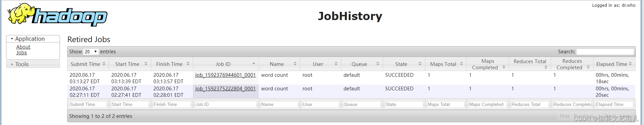Sort by State column
Image resolution: width=644 pixels, height=125 pixels.
click(404, 64)
